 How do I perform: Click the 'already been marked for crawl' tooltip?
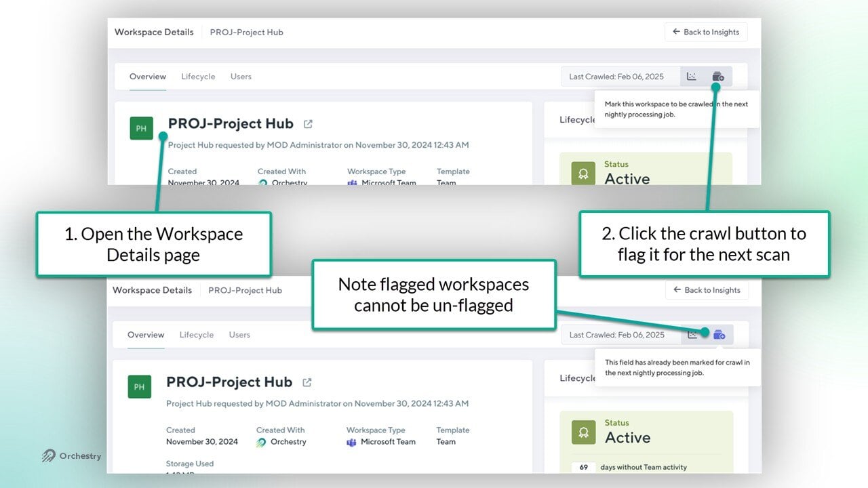pos(677,367)
